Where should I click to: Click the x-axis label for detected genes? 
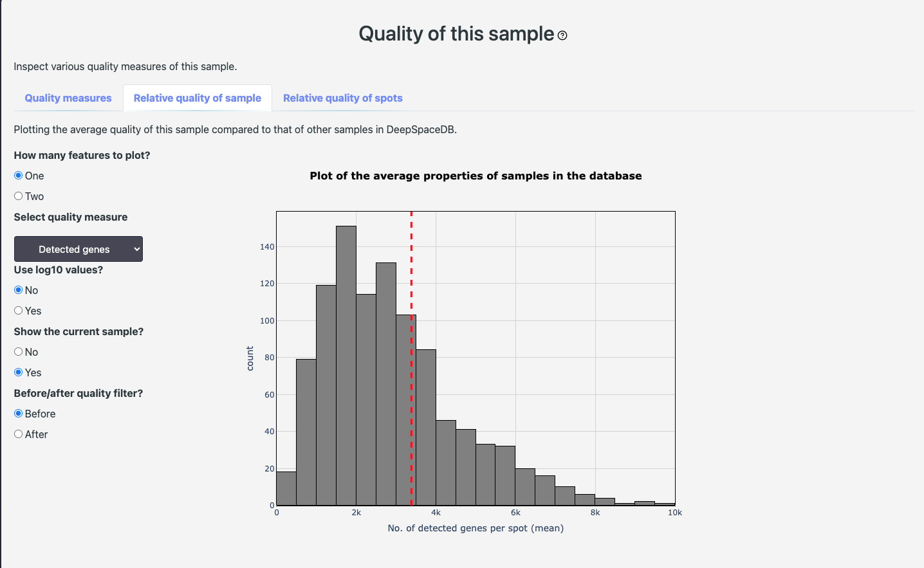(x=476, y=528)
